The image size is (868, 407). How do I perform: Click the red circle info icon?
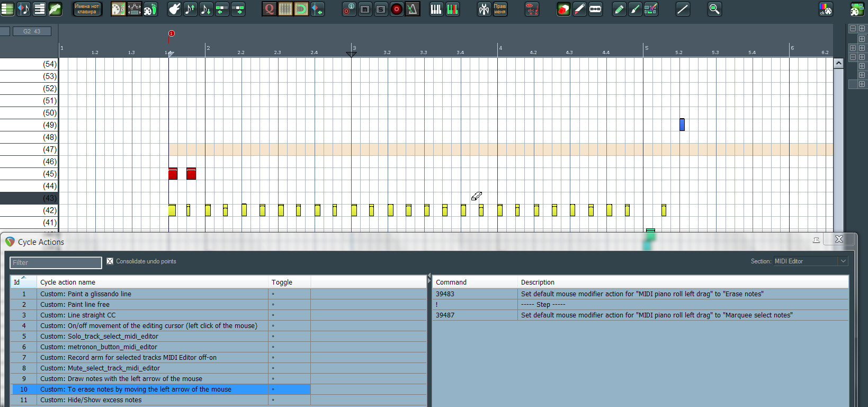pyautogui.click(x=349, y=9)
